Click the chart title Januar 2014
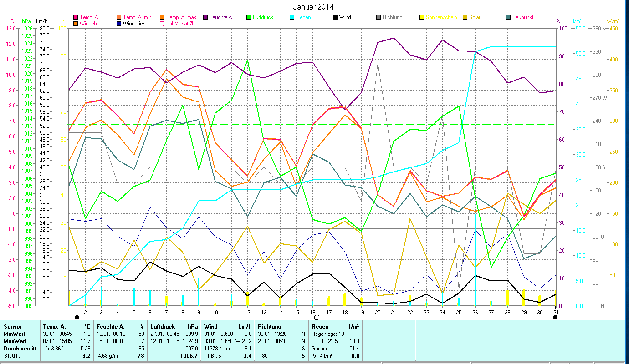This screenshot has width=629, height=364. 314,7
